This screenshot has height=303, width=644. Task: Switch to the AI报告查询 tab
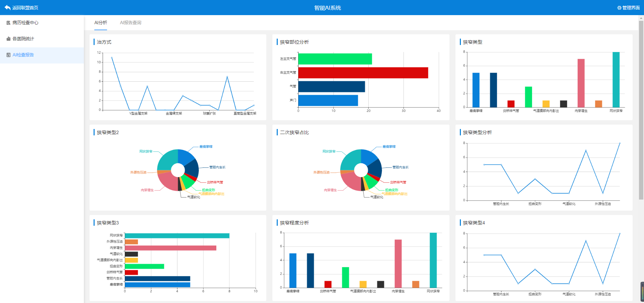130,23
